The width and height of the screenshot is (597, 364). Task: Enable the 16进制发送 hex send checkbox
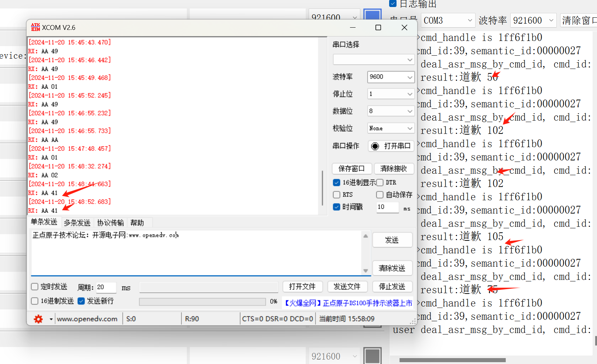click(x=34, y=301)
